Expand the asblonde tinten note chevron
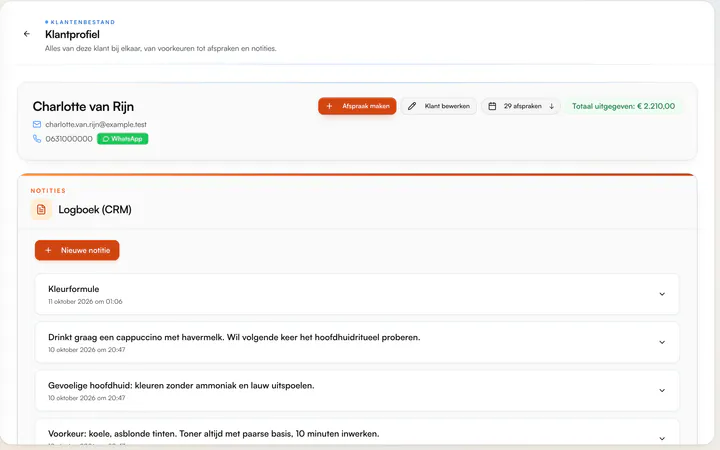Image resolution: width=720 pixels, height=450 pixels. (x=662, y=439)
